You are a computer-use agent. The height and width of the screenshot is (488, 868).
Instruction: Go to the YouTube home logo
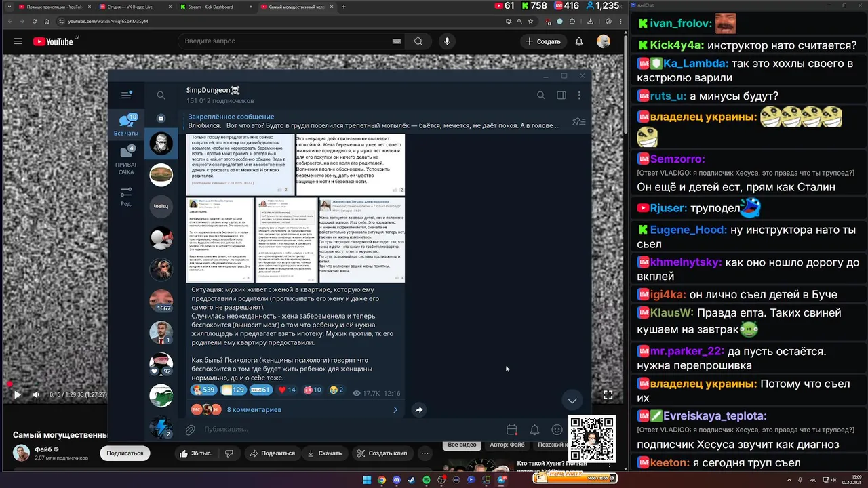click(53, 41)
